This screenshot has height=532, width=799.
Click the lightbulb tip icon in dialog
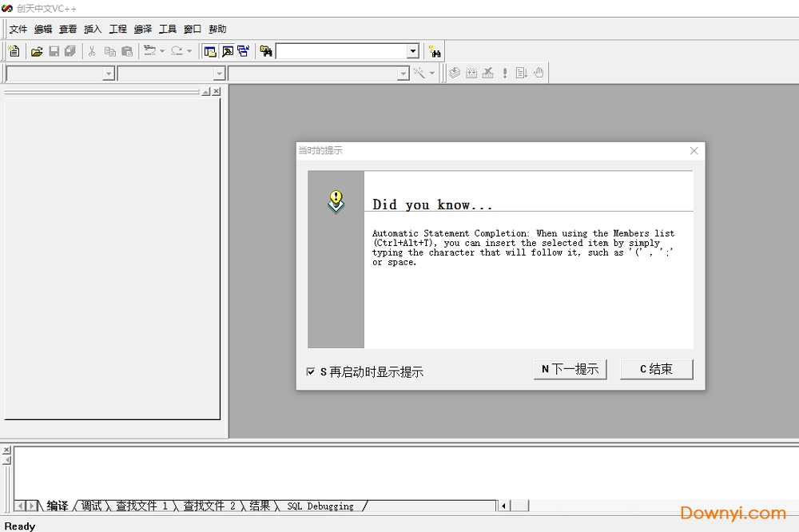click(336, 200)
